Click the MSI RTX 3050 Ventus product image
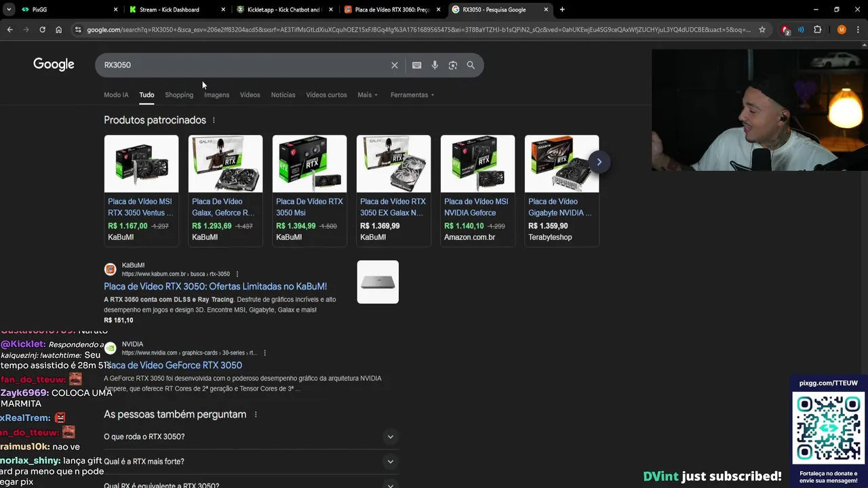The image size is (868, 488). [141, 163]
